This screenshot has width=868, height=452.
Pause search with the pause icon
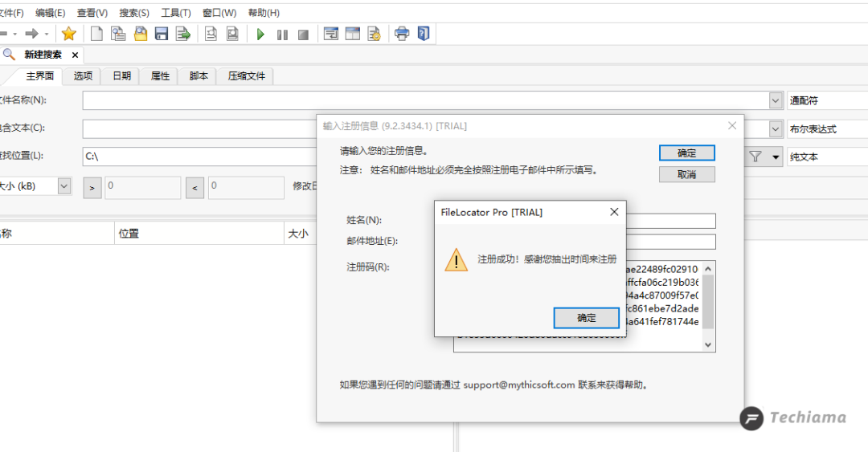click(282, 35)
